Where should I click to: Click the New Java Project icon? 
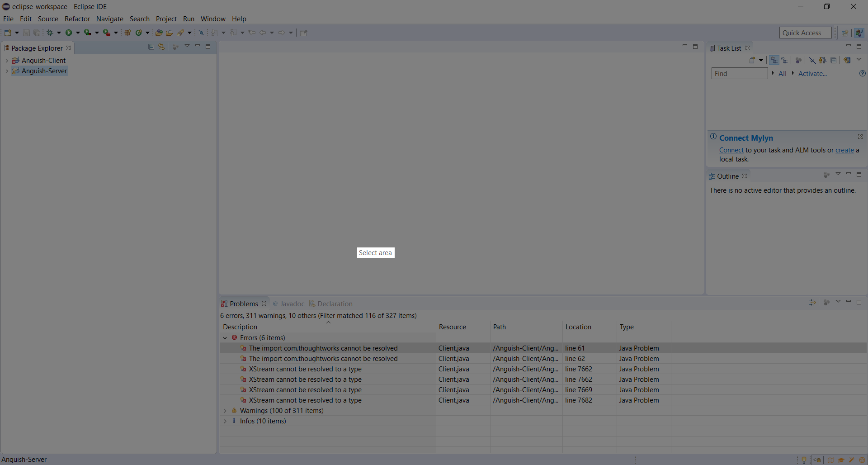(x=128, y=32)
